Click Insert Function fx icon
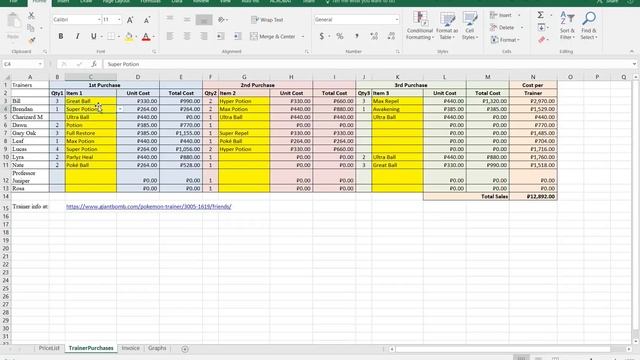This screenshot has width=640, height=360. coord(94,64)
